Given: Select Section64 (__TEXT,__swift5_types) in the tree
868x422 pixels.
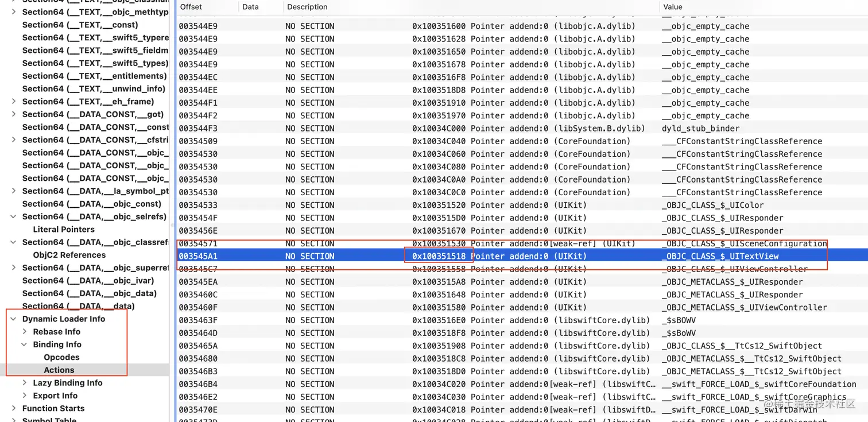Looking at the screenshot, I should point(95,63).
